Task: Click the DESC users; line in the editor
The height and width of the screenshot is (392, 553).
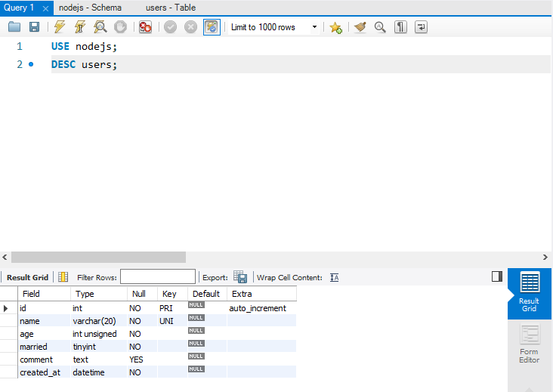Action: (x=84, y=64)
